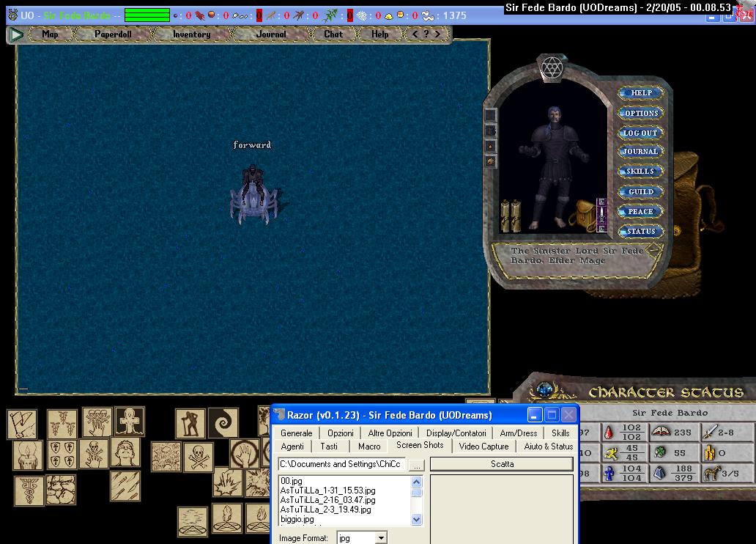The width and height of the screenshot is (756, 544).
Task: Switch to Razor Opzioni tab
Action: click(341, 433)
